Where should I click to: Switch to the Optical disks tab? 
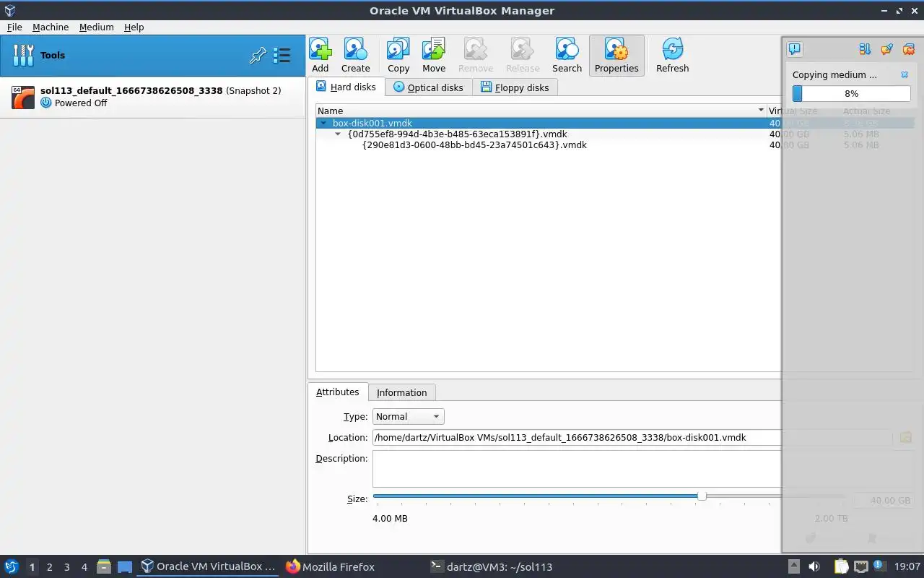(429, 87)
